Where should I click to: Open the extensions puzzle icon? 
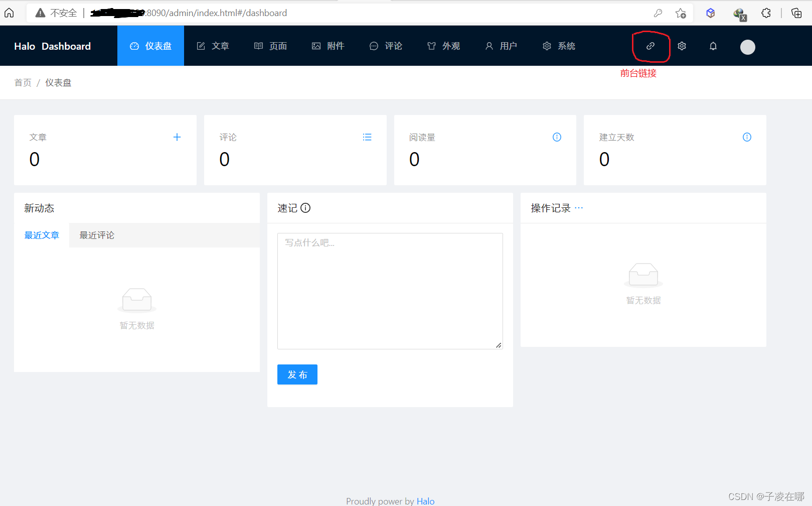pos(766,13)
